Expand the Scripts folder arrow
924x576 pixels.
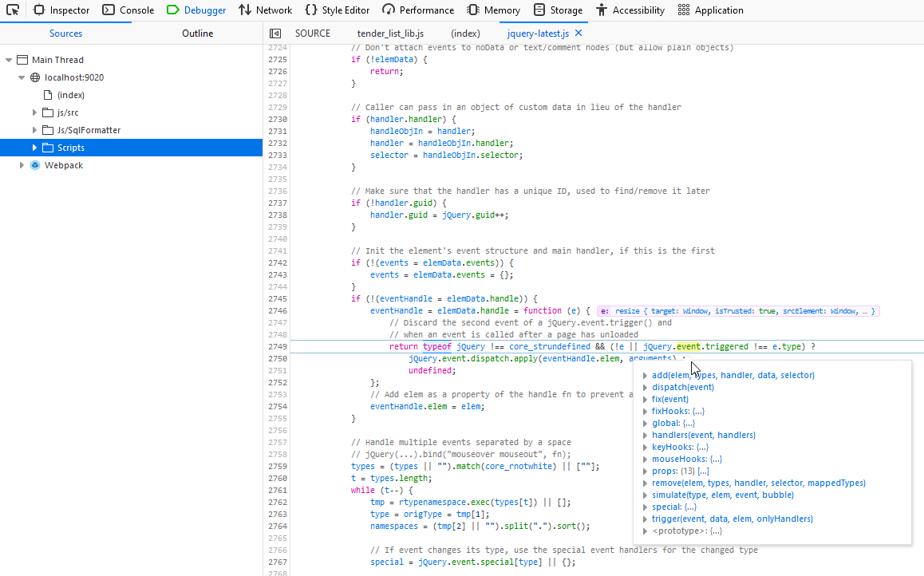(35, 148)
